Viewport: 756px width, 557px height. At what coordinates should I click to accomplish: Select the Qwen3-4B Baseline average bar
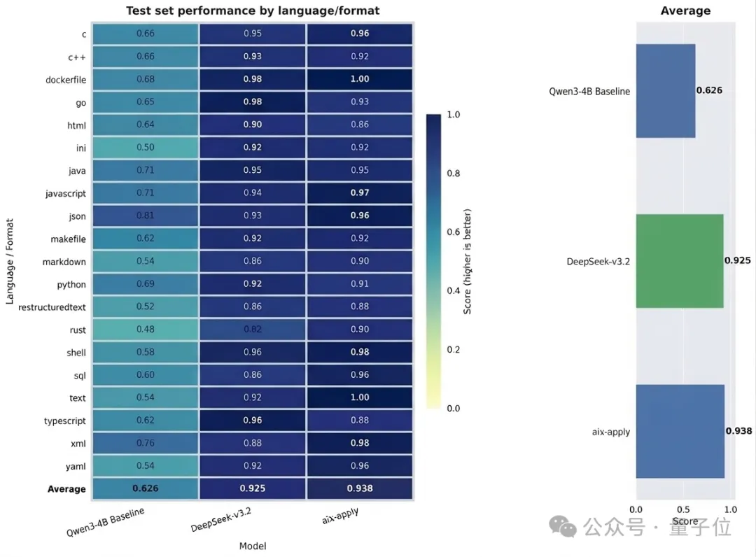coord(665,91)
